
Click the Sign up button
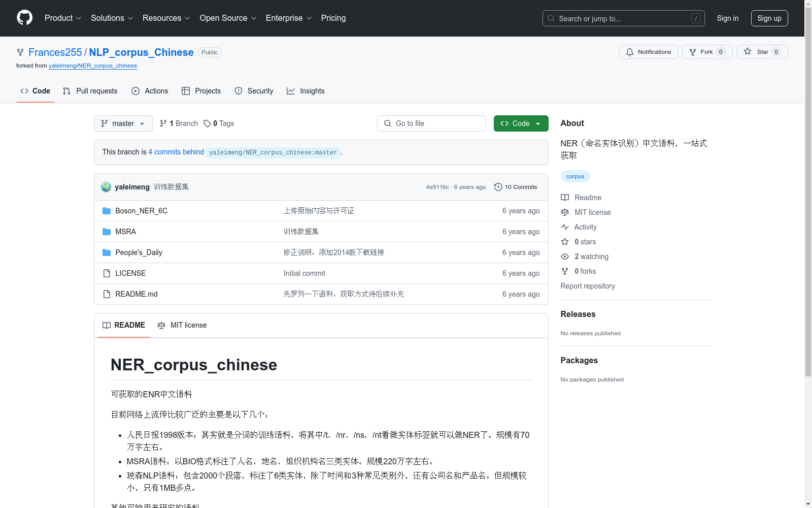769,18
